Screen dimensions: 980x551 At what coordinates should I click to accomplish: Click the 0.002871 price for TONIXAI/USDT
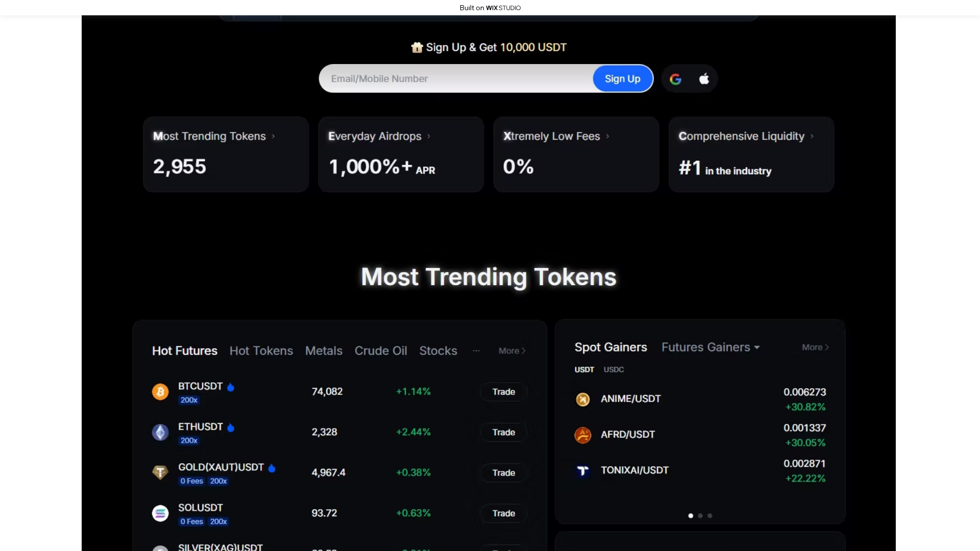(805, 464)
